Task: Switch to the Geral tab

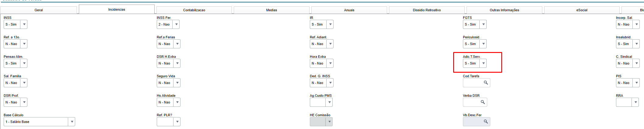Action: [39, 10]
